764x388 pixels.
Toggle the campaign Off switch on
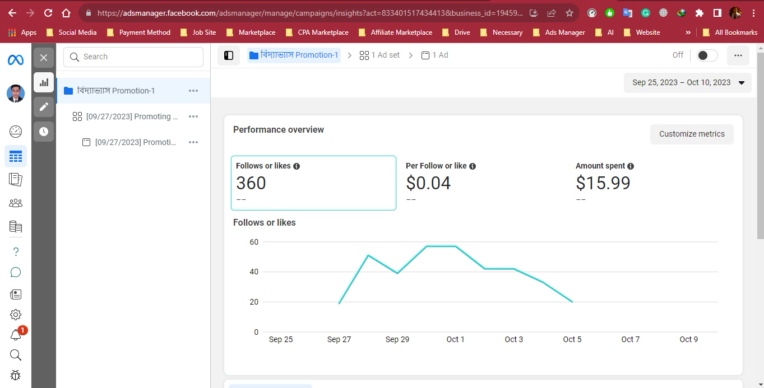coord(707,56)
